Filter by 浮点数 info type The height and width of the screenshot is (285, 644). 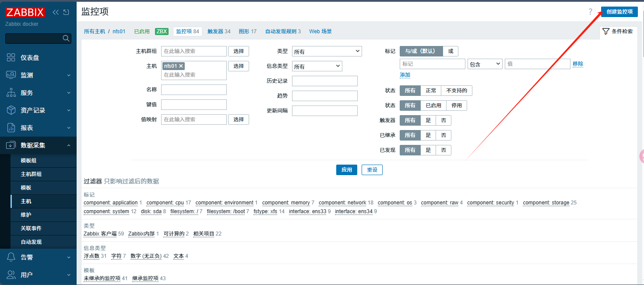91,256
